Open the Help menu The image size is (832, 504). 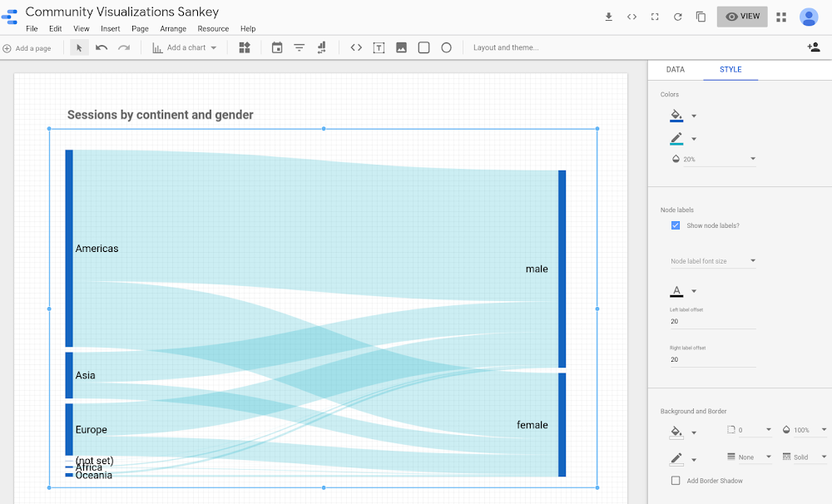tap(248, 28)
